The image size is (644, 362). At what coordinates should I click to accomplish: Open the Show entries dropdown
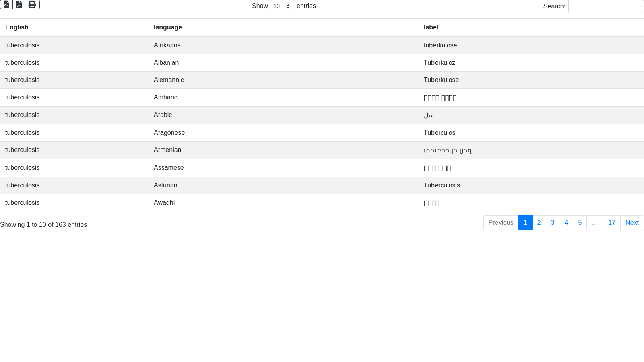click(x=282, y=6)
